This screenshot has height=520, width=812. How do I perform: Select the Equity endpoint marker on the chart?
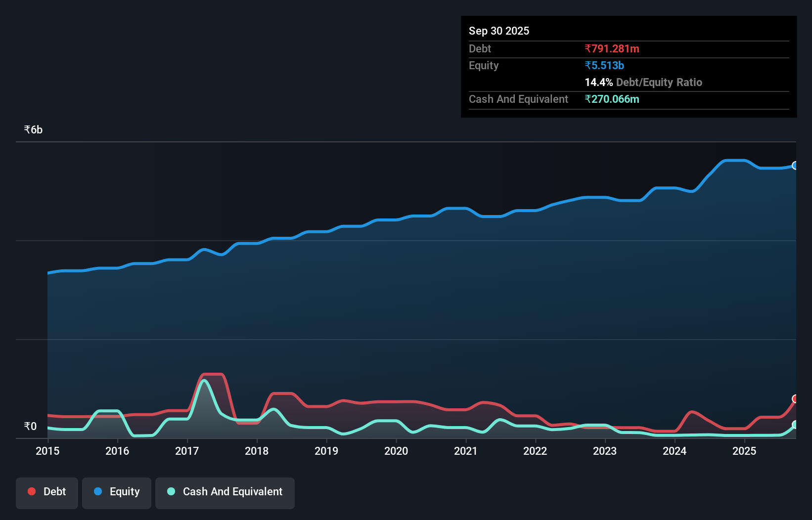[795, 165]
